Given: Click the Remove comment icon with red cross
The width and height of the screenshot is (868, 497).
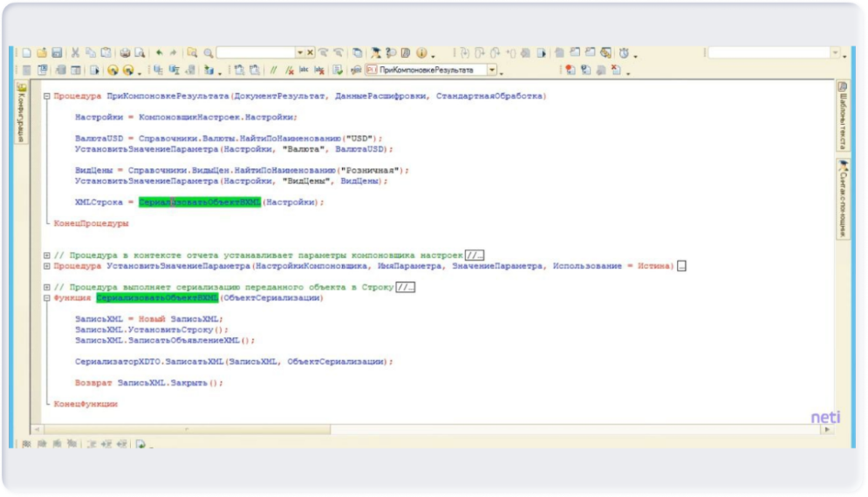Looking at the screenshot, I should [289, 71].
